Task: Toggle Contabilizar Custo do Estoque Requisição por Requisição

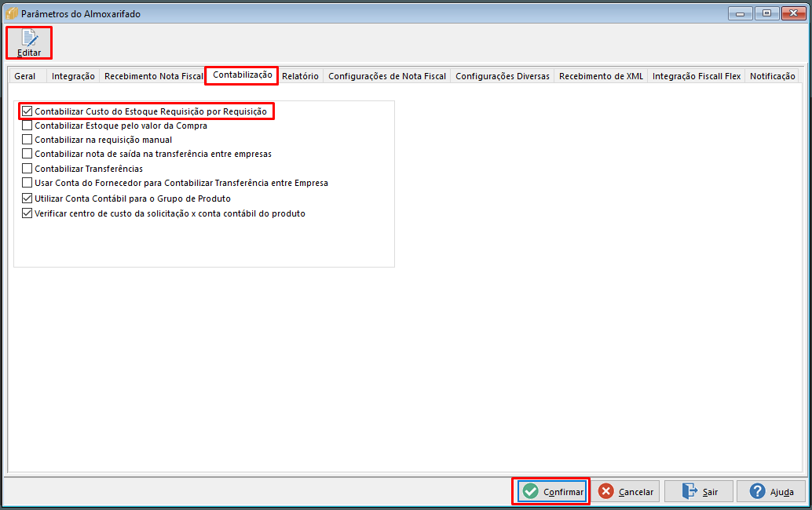Action: click(27, 111)
